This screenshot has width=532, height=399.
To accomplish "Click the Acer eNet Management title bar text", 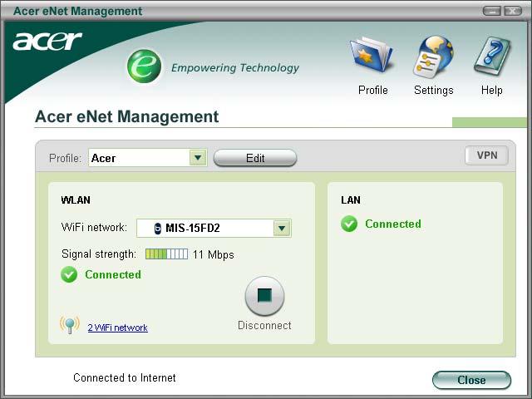I will pyautogui.click(x=77, y=11).
